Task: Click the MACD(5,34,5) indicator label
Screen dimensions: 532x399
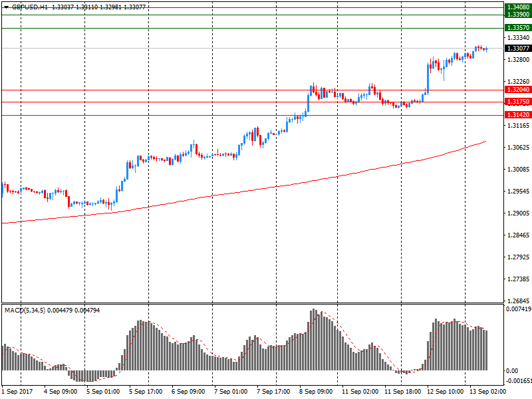Action: 25,311
